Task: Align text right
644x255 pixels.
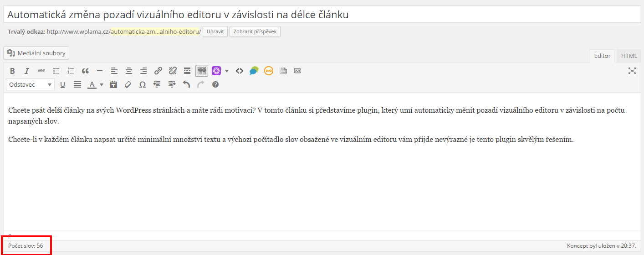Action: coord(143,71)
